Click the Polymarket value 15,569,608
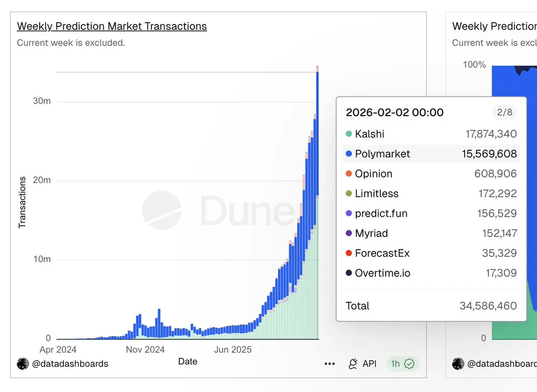 pyautogui.click(x=490, y=154)
